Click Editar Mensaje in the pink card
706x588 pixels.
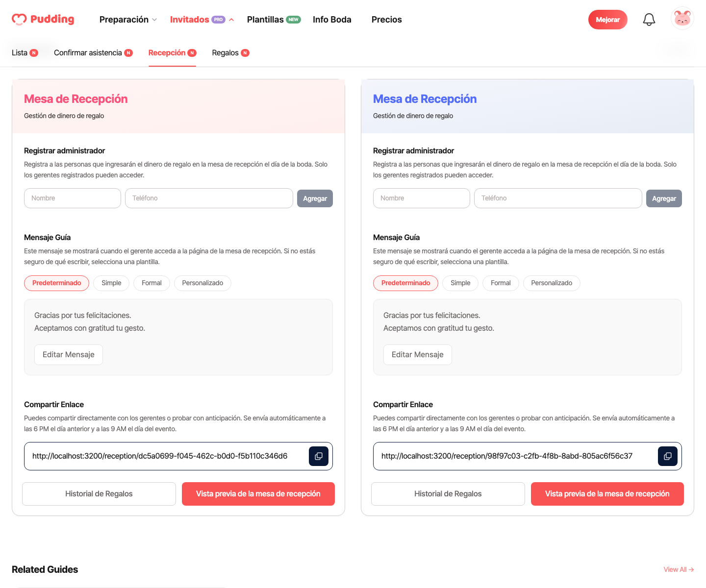69,355
